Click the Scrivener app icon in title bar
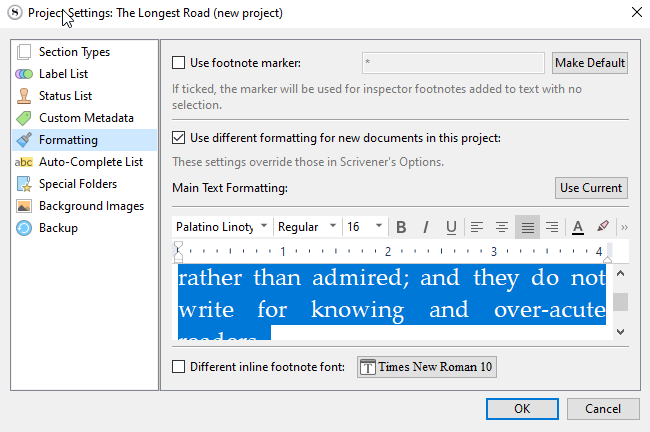Screen dimensions: 650x432 click(x=15, y=13)
